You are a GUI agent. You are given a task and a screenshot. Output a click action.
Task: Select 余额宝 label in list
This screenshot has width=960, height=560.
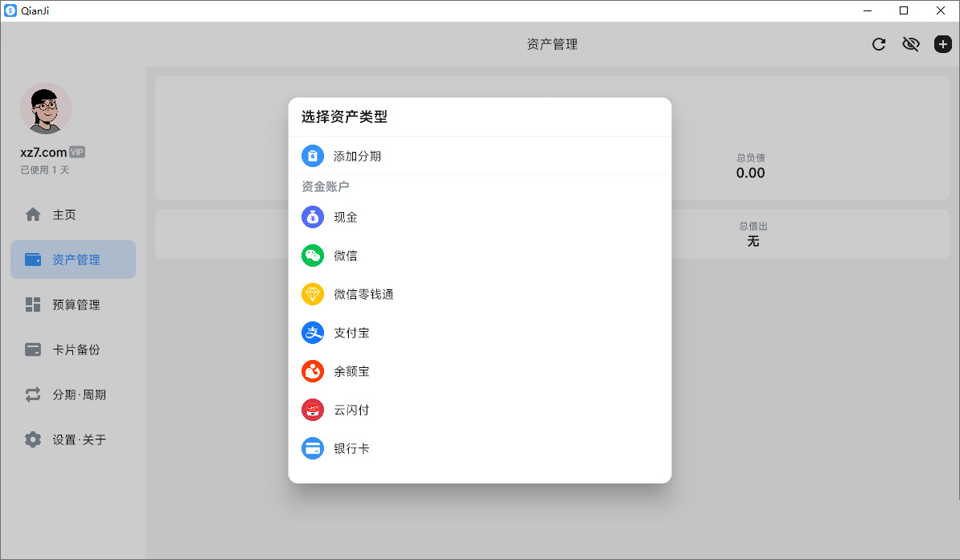click(351, 371)
